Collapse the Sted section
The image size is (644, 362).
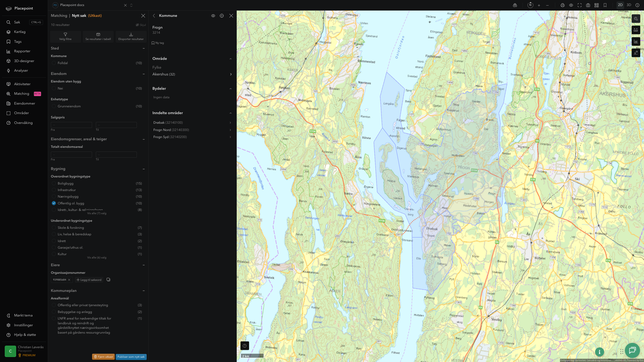tap(144, 48)
